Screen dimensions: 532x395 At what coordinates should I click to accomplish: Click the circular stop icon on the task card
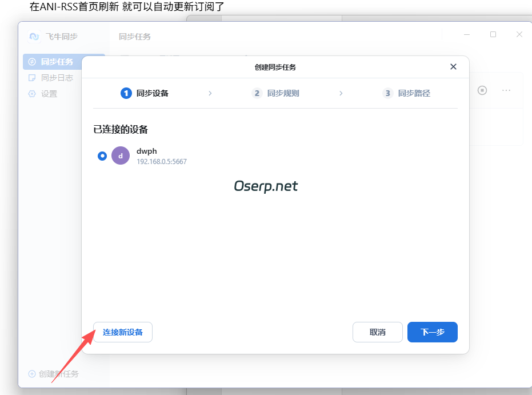tap(482, 90)
